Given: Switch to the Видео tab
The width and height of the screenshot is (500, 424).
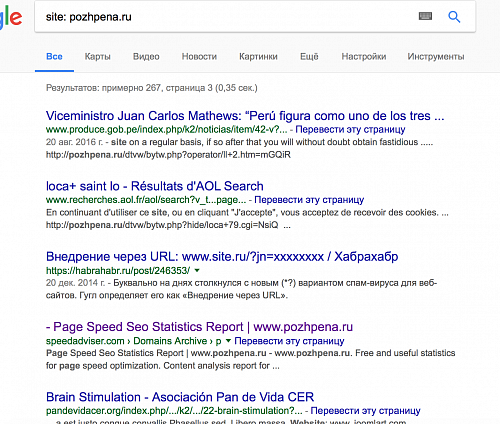Looking at the screenshot, I should tap(146, 56).
